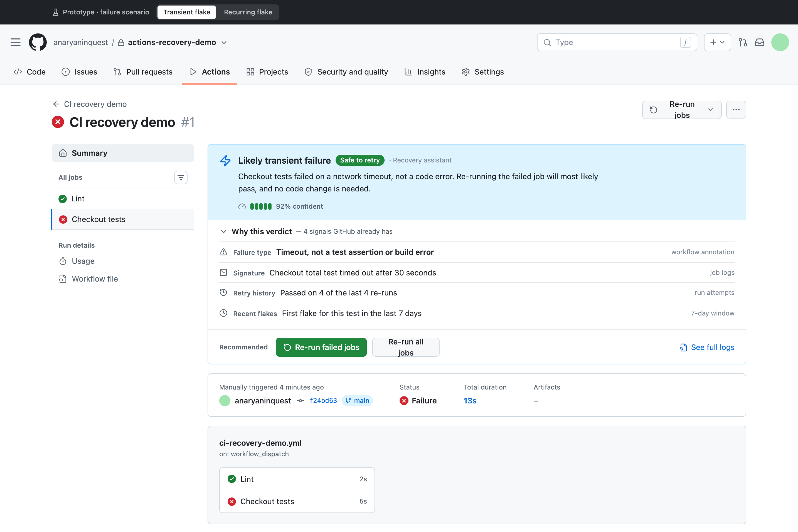This screenshot has width=798, height=532.
Task: Click the red Failure status icon
Action: click(x=404, y=401)
